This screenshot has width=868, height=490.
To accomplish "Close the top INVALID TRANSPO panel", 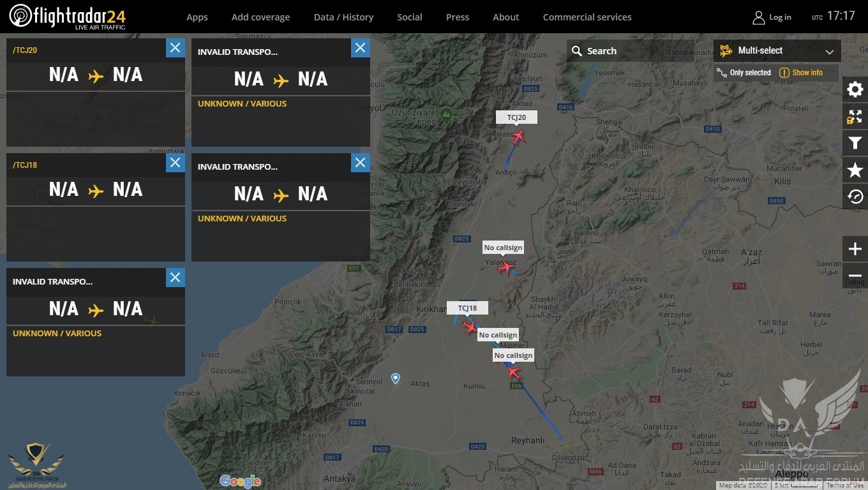I will coord(361,48).
